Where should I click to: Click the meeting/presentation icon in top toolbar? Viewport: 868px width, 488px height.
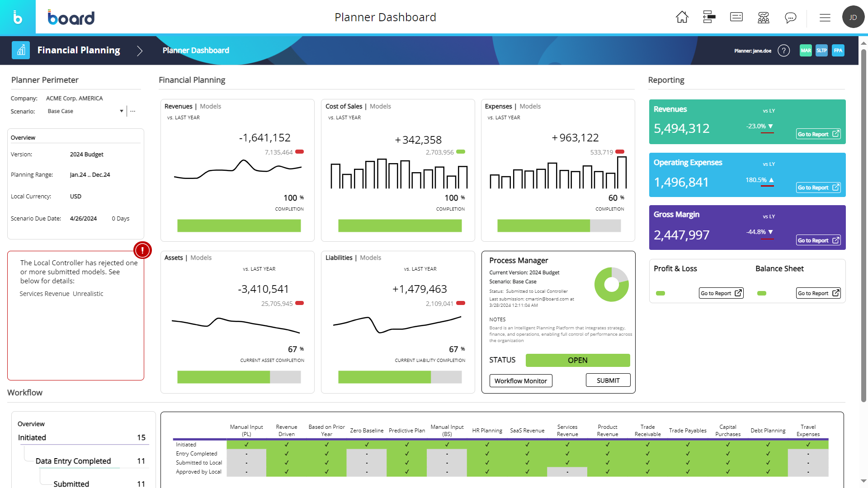(x=763, y=17)
